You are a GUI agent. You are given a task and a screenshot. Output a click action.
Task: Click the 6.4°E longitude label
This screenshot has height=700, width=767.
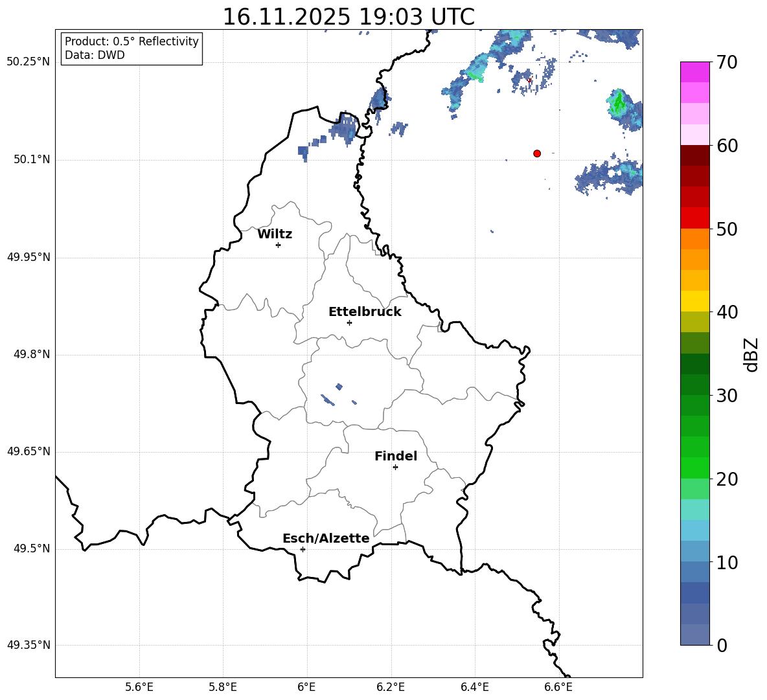pos(475,687)
